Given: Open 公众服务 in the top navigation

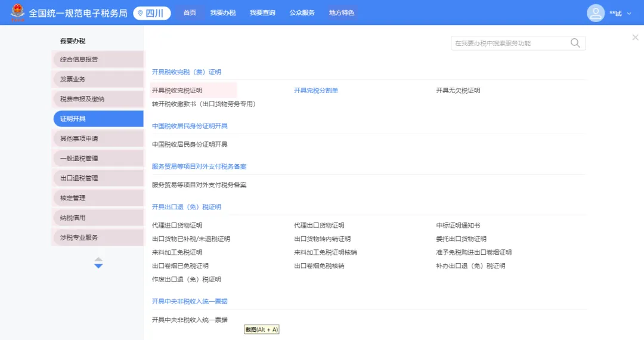Looking at the screenshot, I should coord(302,13).
